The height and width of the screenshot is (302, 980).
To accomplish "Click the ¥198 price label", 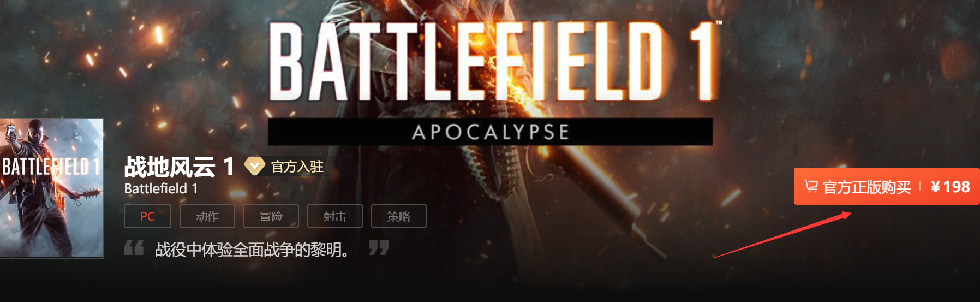I will click(x=951, y=187).
